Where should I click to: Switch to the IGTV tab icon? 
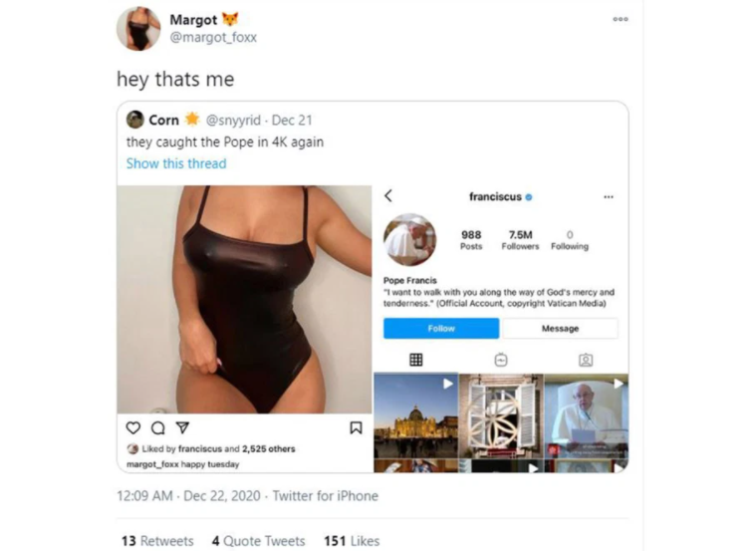click(x=501, y=360)
